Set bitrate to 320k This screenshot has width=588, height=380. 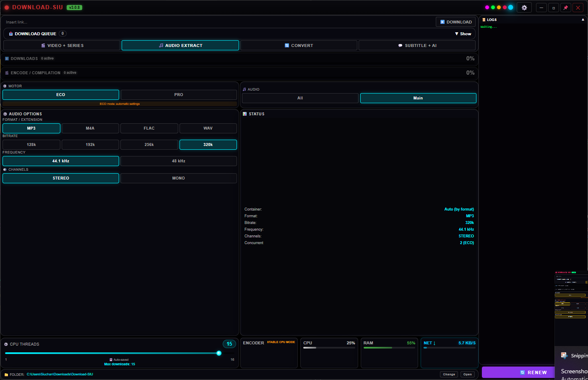[x=208, y=145]
